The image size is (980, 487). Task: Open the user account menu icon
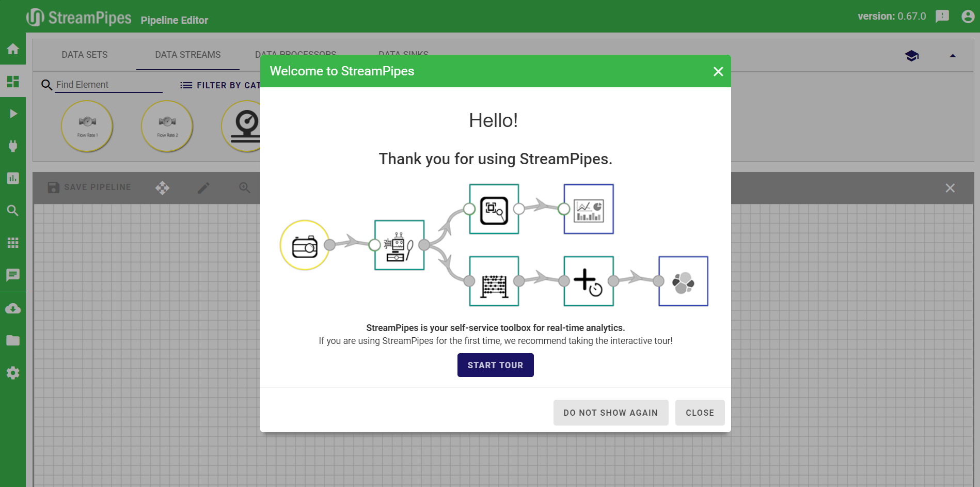click(x=968, y=17)
